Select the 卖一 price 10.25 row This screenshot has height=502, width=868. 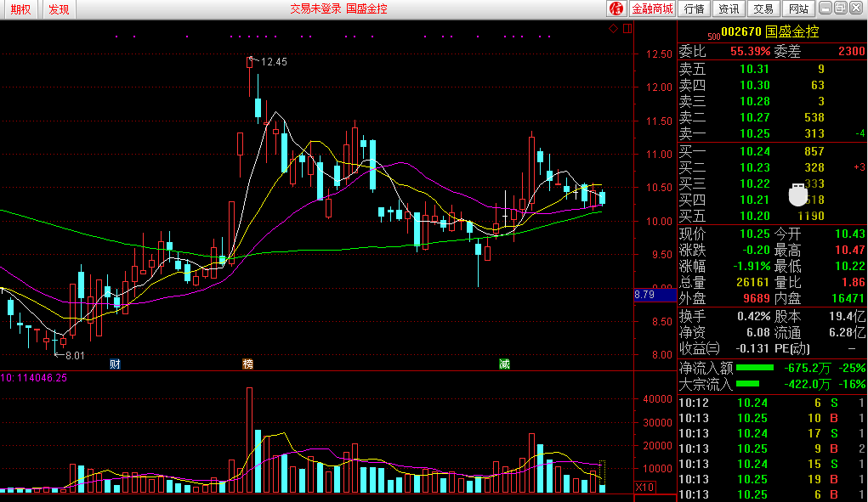point(772,133)
